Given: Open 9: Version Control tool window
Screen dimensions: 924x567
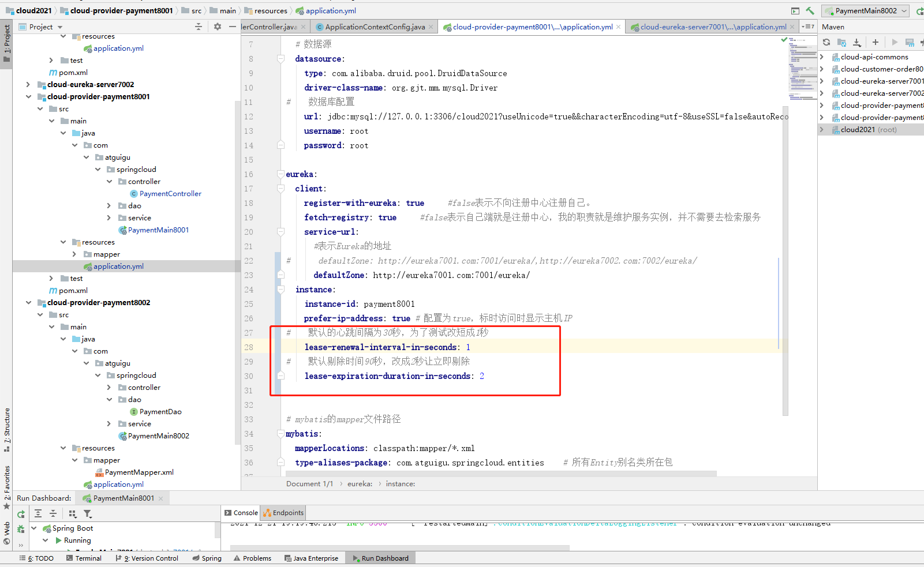Looking at the screenshot, I should click(x=147, y=558).
